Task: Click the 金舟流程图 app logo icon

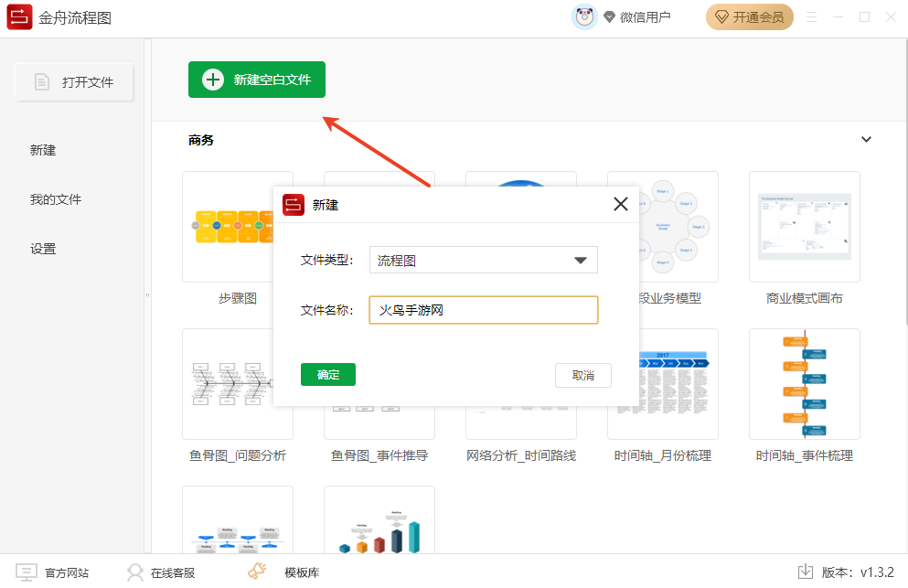Action: point(19,16)
